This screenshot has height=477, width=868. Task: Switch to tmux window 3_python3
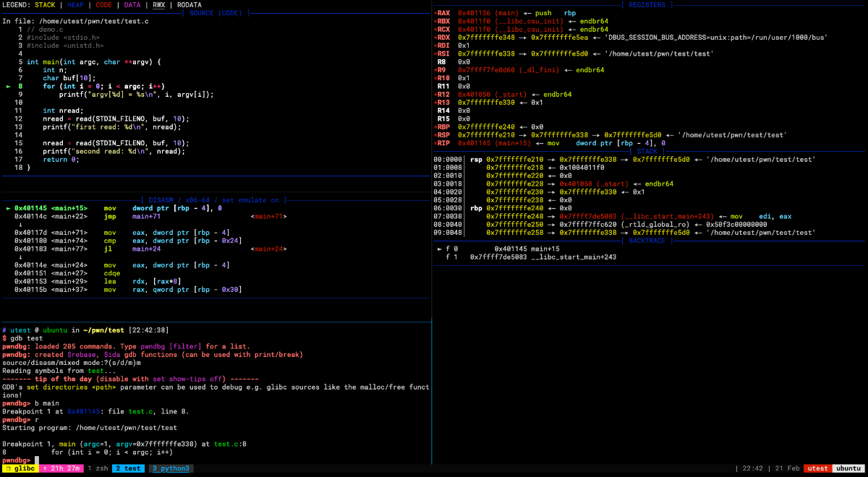point(171,468)
